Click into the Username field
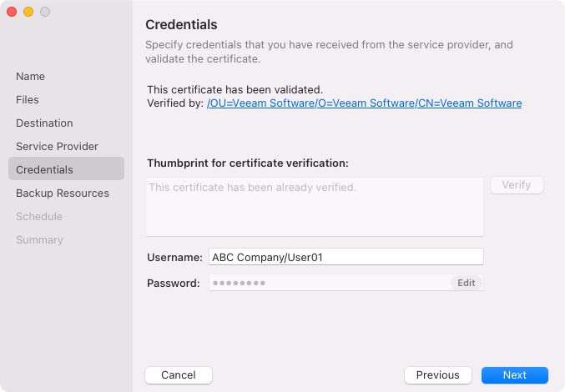The image size is (565, 392). click(x=346, y=257)
